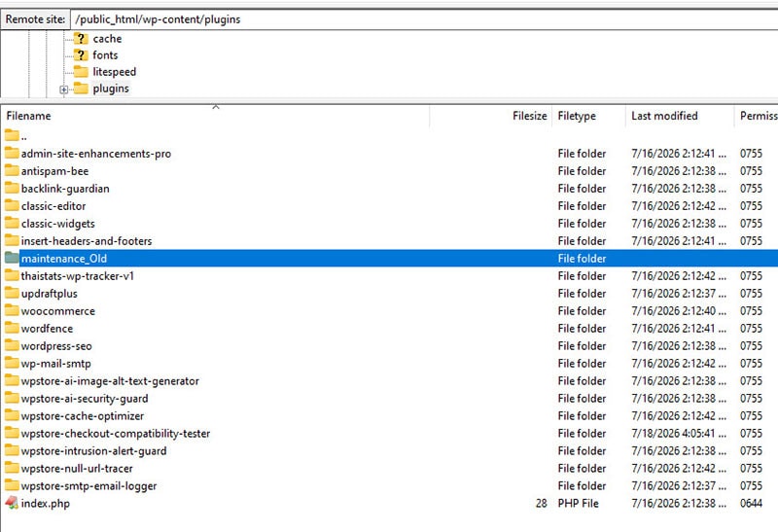Screen dimensions: 778x532
Task: Click the wpstore-ai-image-alt-text-generator folder icon
Action: (12, 380)
